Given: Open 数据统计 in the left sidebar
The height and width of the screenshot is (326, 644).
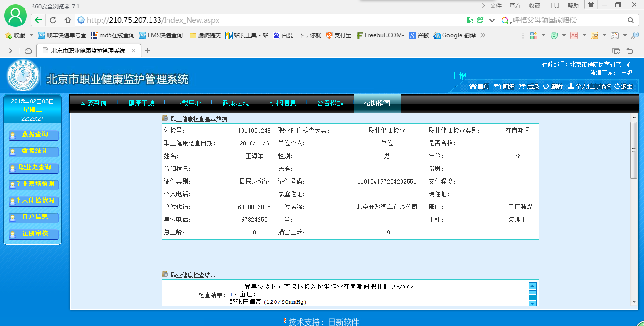Looking at the screenshot, I should tap(33, 151).
